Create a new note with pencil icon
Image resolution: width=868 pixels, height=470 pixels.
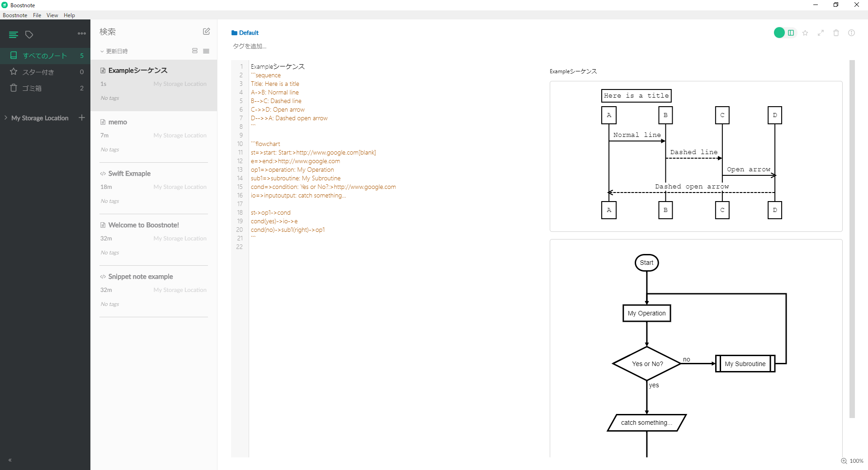coord(206,31)
